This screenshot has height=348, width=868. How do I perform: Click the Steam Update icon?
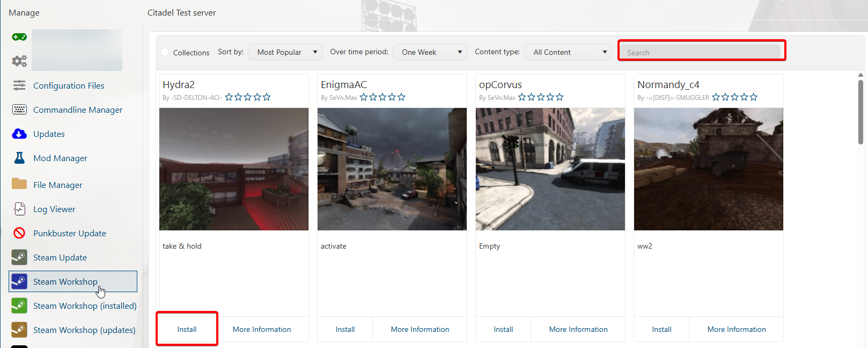click(19, 257)
